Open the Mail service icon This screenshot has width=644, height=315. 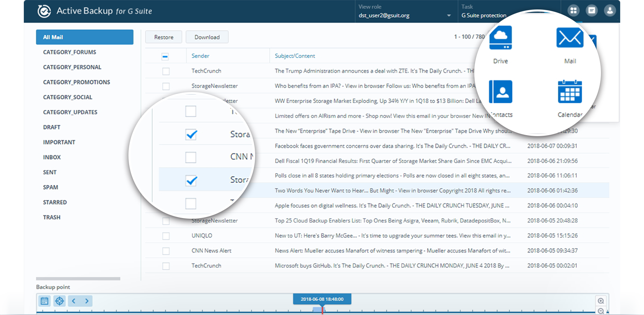[570, 38]
